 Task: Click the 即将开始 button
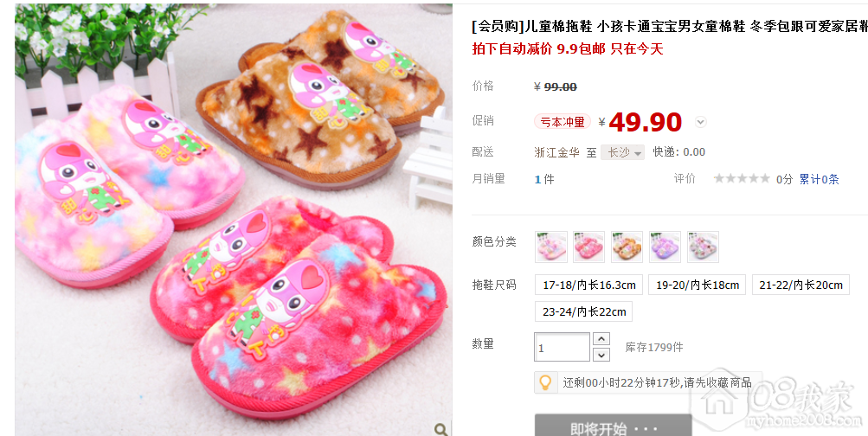point(614,425)
